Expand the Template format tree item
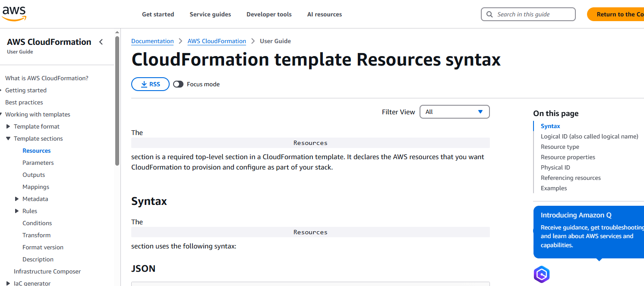This screenshot has height=286, width=644. coord(8,126)
